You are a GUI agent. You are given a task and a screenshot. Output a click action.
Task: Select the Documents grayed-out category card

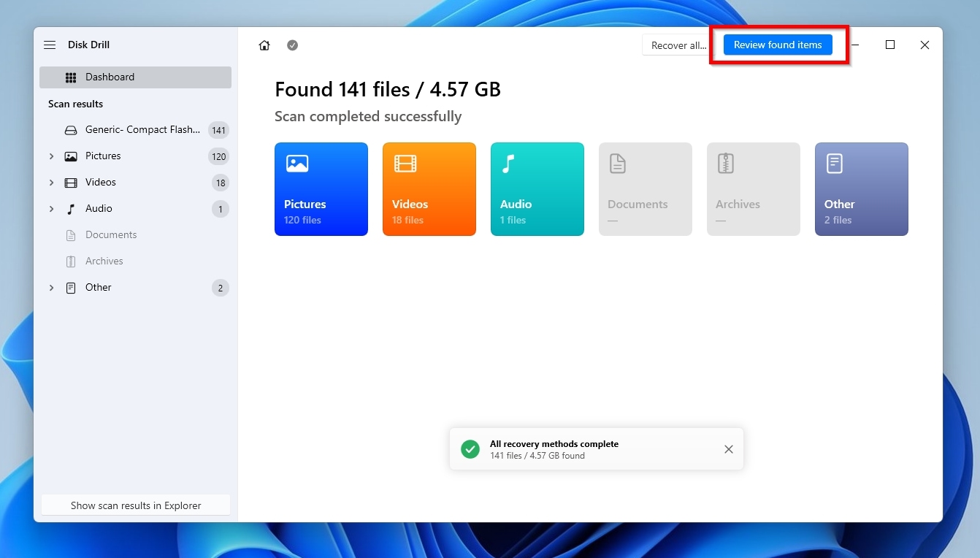646,189
